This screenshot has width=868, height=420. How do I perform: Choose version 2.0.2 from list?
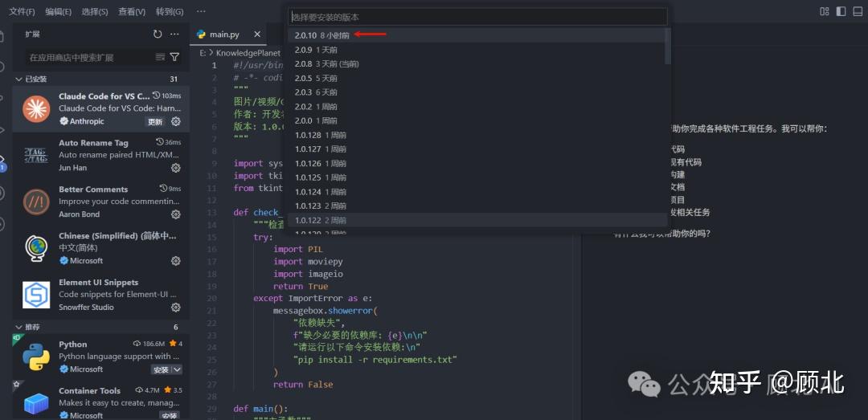[x=476, y=106]
